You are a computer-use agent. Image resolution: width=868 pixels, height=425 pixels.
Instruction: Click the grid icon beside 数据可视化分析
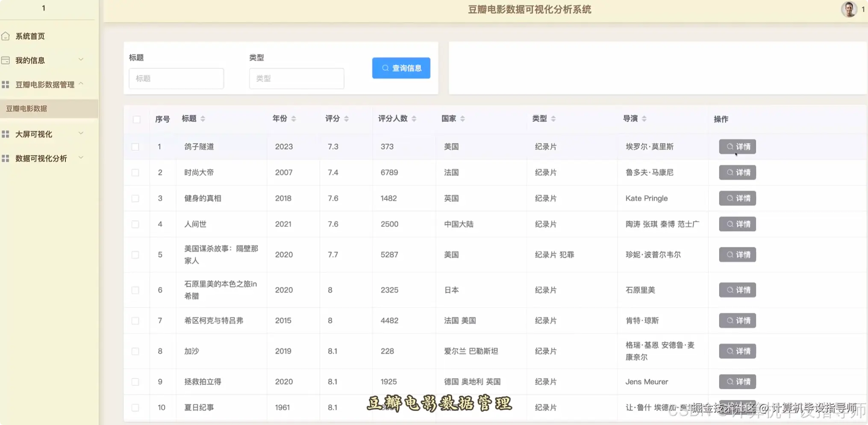click(x=6, y=158)
